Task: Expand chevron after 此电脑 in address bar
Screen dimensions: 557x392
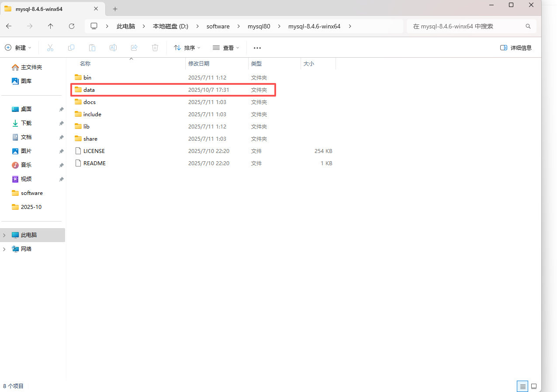Action: pos(144,26)
